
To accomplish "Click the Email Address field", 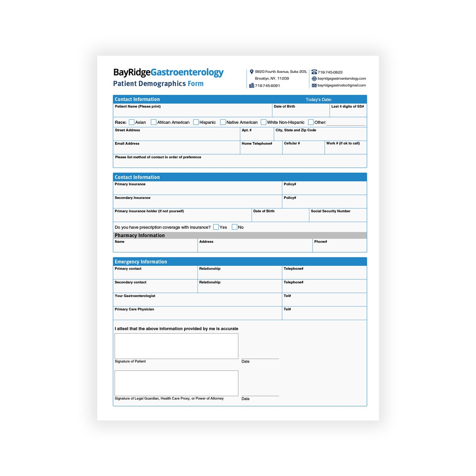I will (177, 149).
